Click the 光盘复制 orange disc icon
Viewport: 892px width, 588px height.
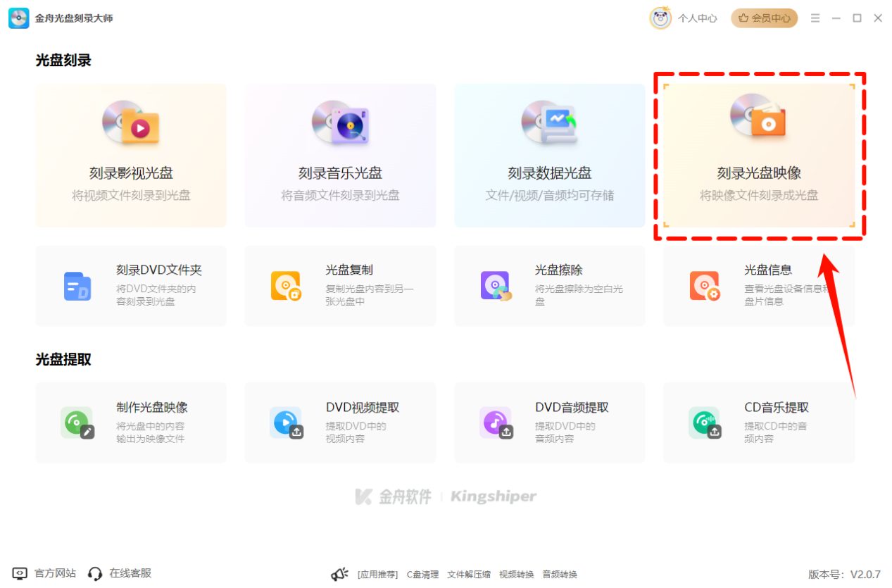pyautogui.click(x=287, y=286)
